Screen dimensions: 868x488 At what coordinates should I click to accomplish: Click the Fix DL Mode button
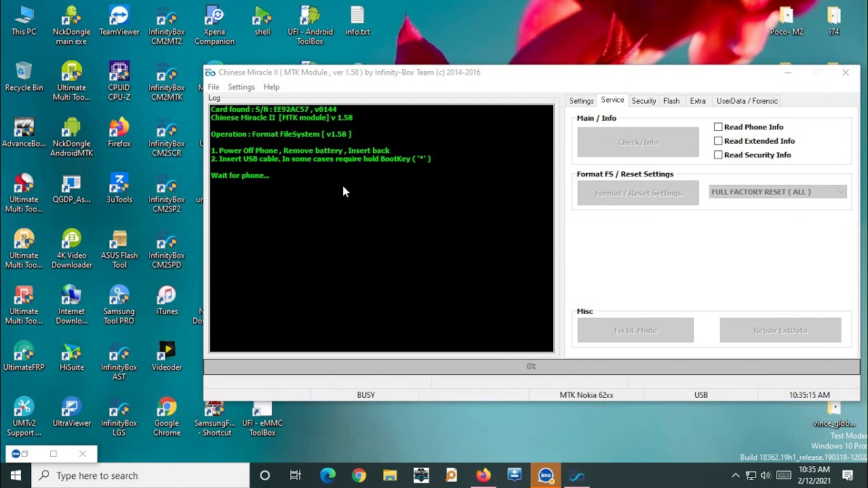[x=635, y=331]
